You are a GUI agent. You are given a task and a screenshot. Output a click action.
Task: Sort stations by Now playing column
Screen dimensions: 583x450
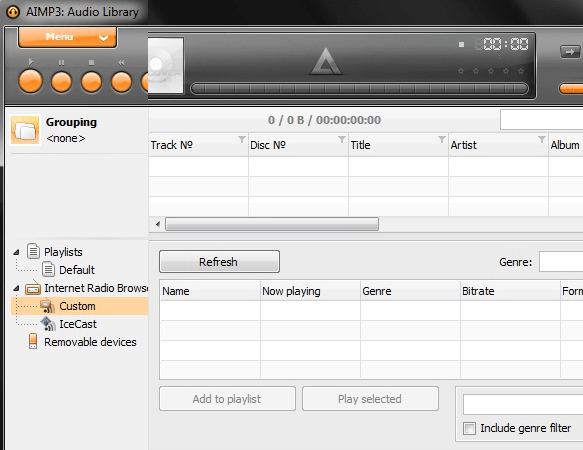click(x=310, y=291)
